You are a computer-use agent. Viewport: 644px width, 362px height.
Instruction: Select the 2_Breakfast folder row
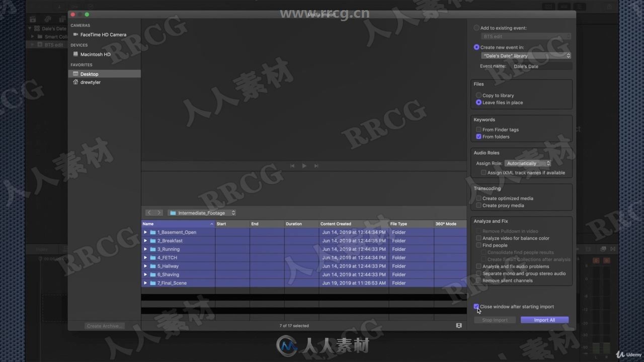(304, 241)
